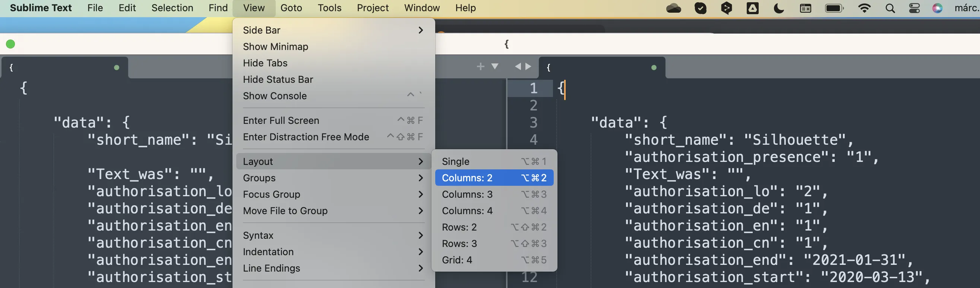Select the Columns: 2 layout
Viewport: 980px width, 288px height.
point(494,178)
